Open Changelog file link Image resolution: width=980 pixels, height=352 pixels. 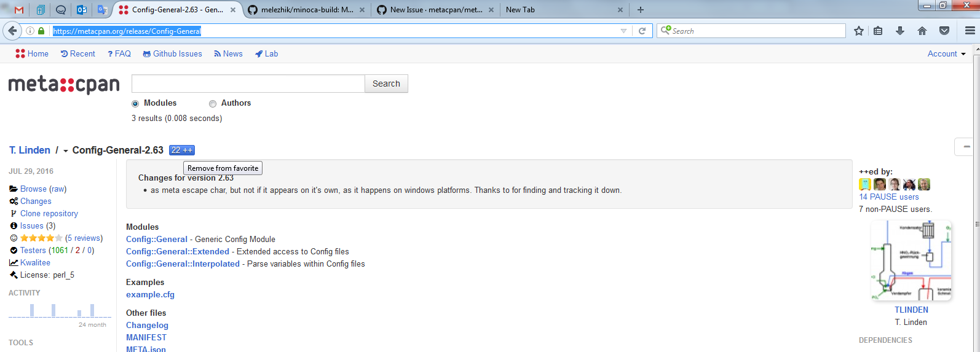pos(147,326)
